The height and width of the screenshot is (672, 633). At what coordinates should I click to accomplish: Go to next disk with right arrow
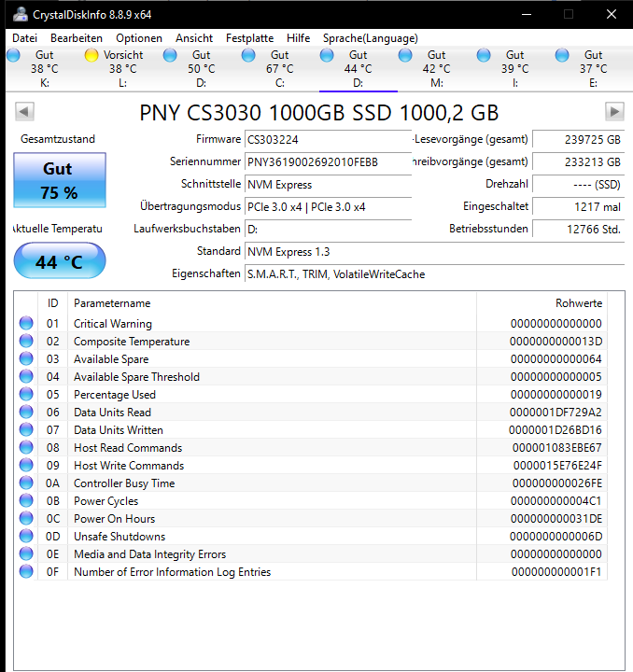pyautogui.click(x=614, y=112)
